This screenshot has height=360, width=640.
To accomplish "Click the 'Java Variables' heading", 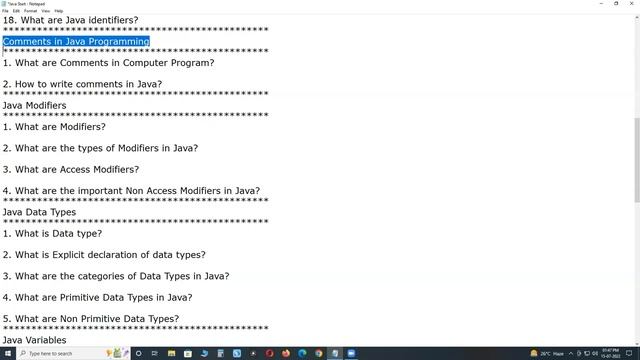I will 34,340.
